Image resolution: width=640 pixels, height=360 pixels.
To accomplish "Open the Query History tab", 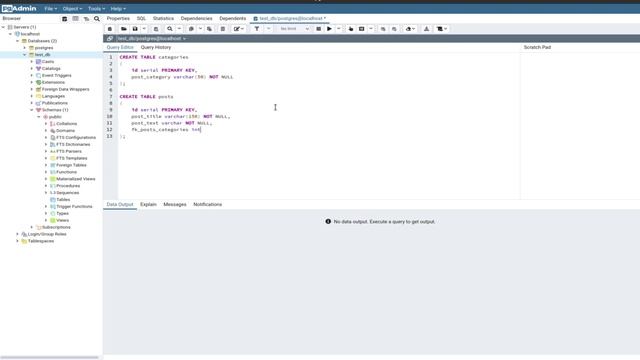I will tap(156, 47).
